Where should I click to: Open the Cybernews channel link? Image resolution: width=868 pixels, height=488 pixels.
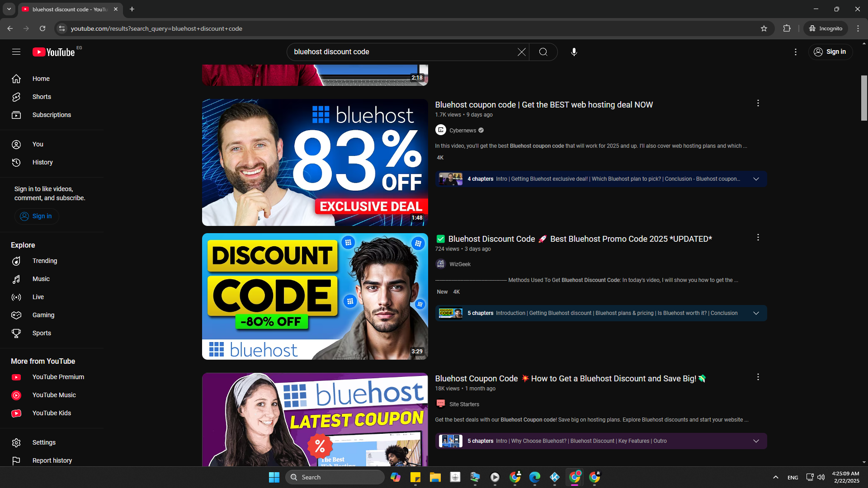[x=462, y=131]
